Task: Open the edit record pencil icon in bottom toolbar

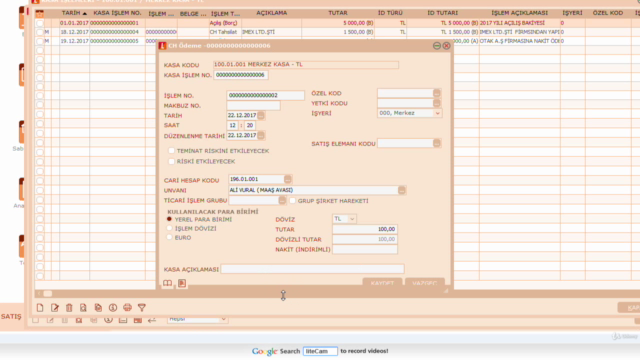Action: coord(55,308)
